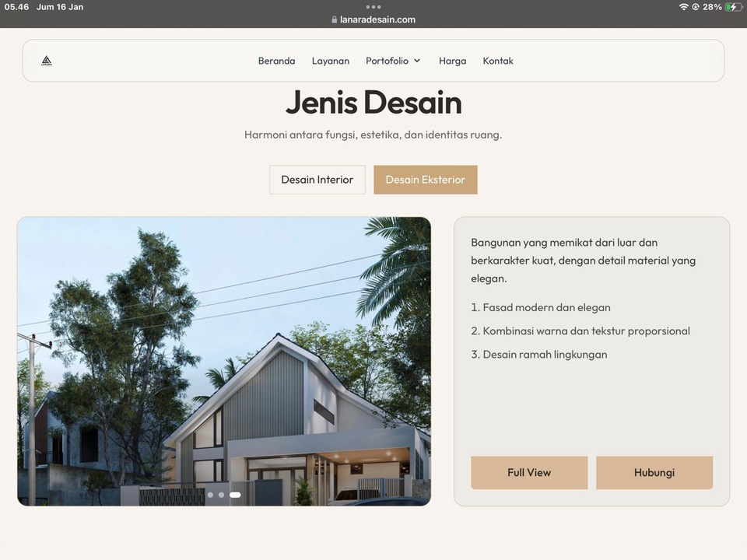Screen dimensions: 747x560
Task: Select the second carousel slide dot
Action: (221, 495)
